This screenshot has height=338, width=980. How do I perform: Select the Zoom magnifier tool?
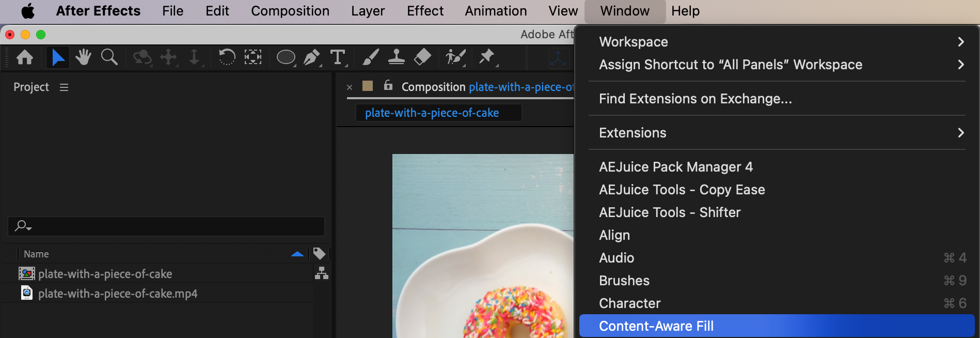pos(109,57)
